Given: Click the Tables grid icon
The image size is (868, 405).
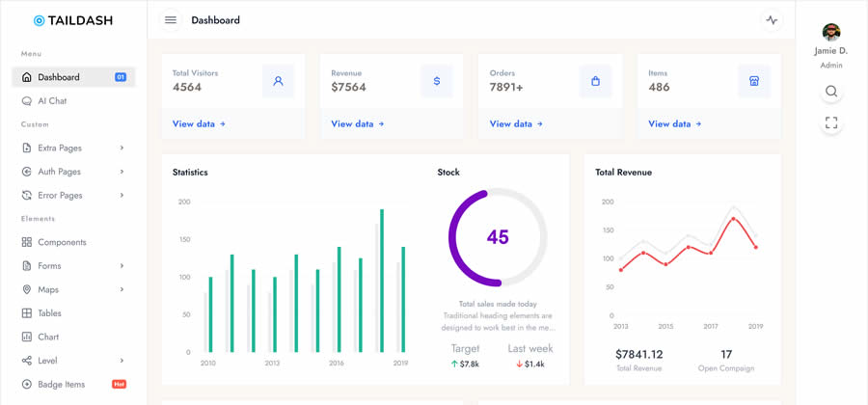Looking at the screenshot, I should pos(27,313).
